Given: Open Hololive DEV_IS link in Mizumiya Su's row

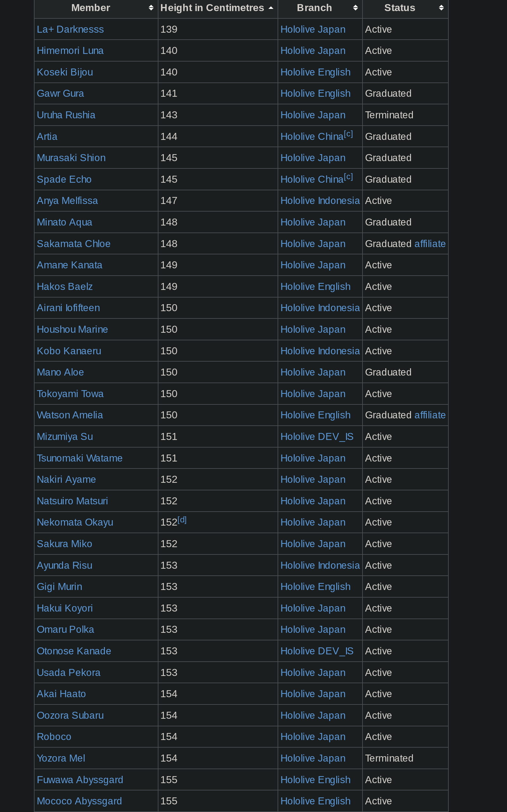Looking at the screenshot, I should (317, 436).
